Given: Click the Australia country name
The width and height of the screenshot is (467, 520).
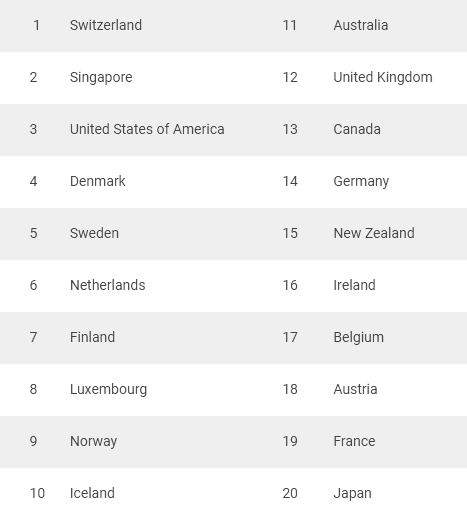Looking at the screenshot, I should (361, 25).
